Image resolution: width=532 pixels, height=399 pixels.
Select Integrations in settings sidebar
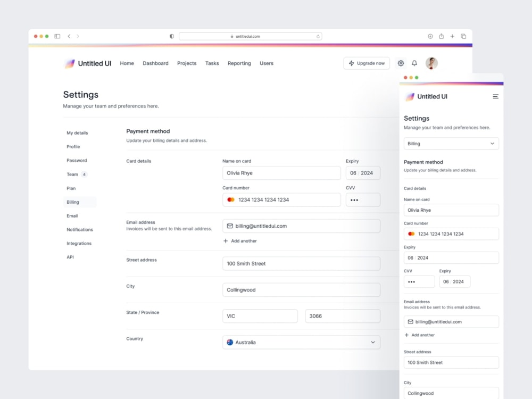[79, 244]
